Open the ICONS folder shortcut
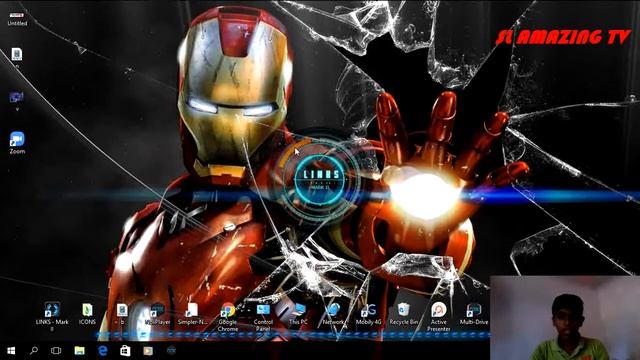 (x=87, y=313)
